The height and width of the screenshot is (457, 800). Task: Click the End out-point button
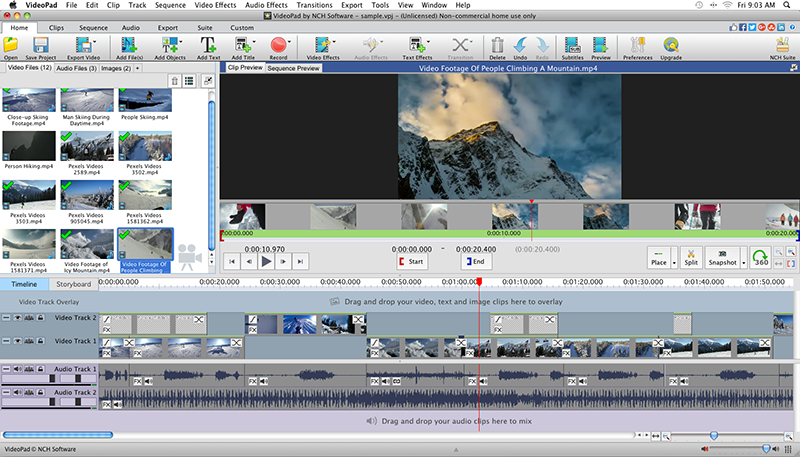[476, 262]
